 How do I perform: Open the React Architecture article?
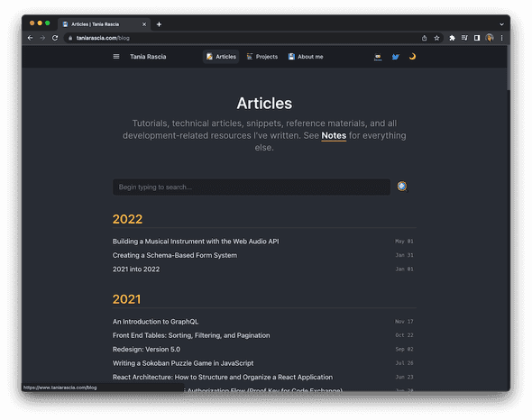pos(223,377)
